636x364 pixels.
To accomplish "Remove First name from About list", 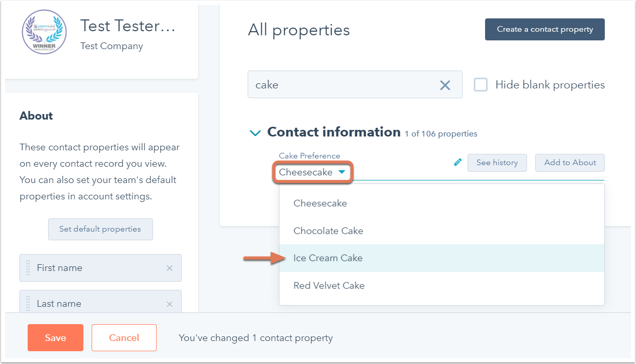I will [169, 268].
